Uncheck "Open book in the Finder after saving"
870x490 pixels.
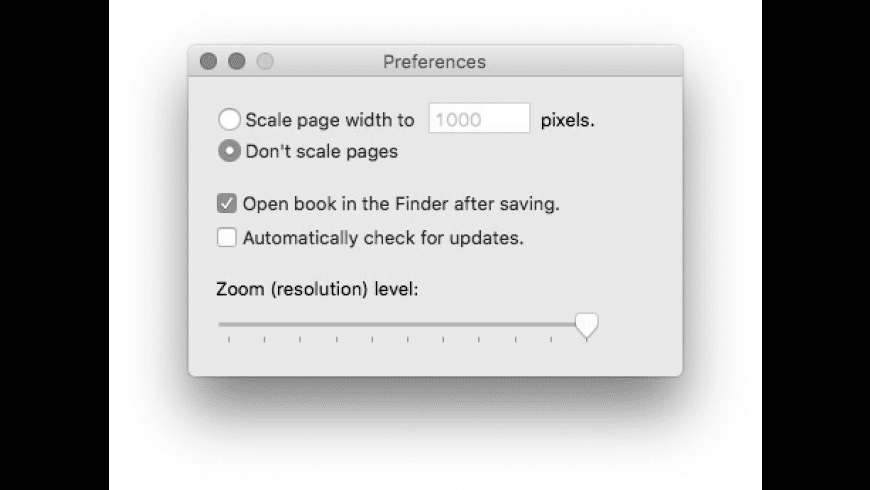227,204
